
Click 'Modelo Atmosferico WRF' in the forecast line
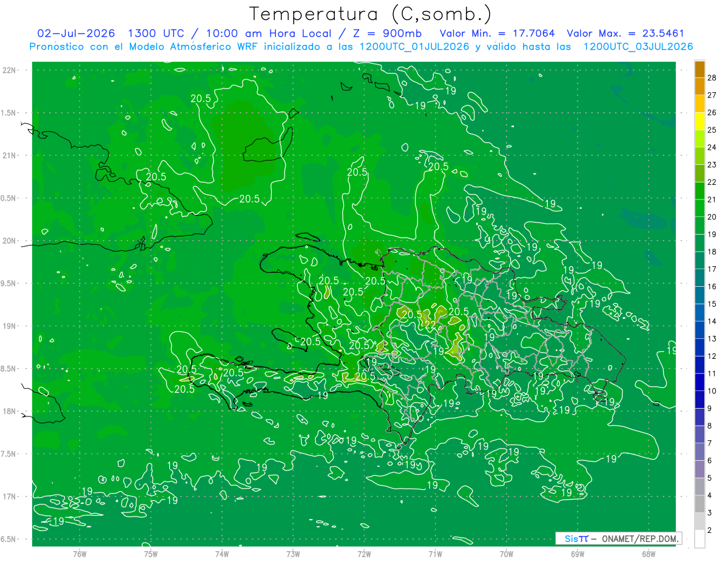click(193, 47)
